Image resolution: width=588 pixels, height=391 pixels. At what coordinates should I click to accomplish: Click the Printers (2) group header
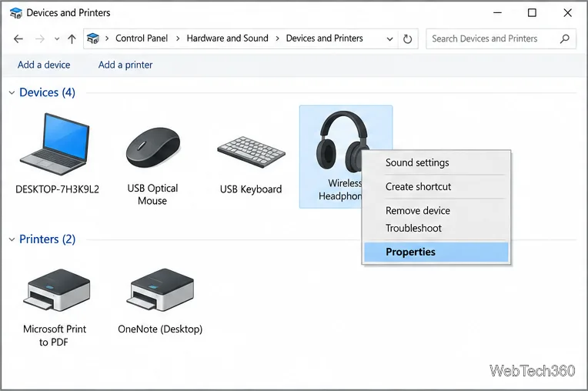pyautogui.click(x=47, y=239)
